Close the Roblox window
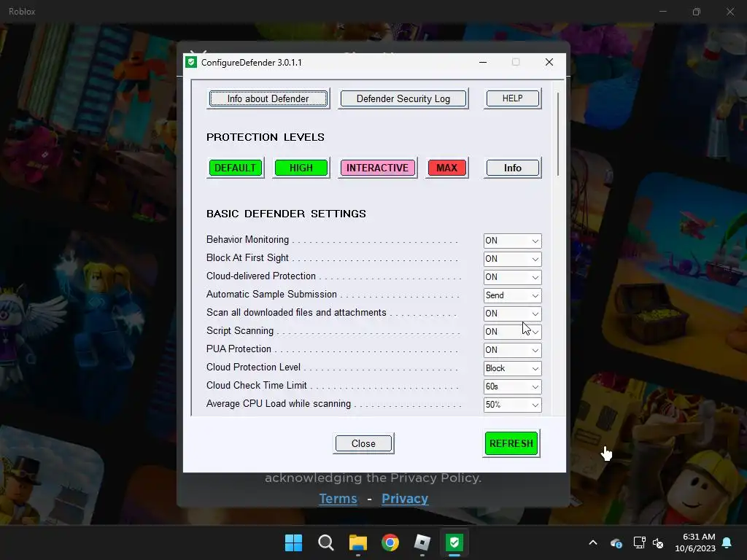This screenshot has height=560, width=747. [x=730, y=12]
